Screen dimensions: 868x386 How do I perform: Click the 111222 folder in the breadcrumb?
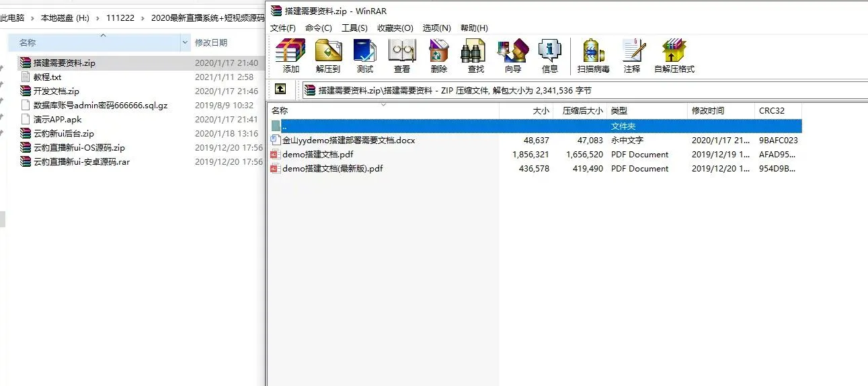click(120, 18)
